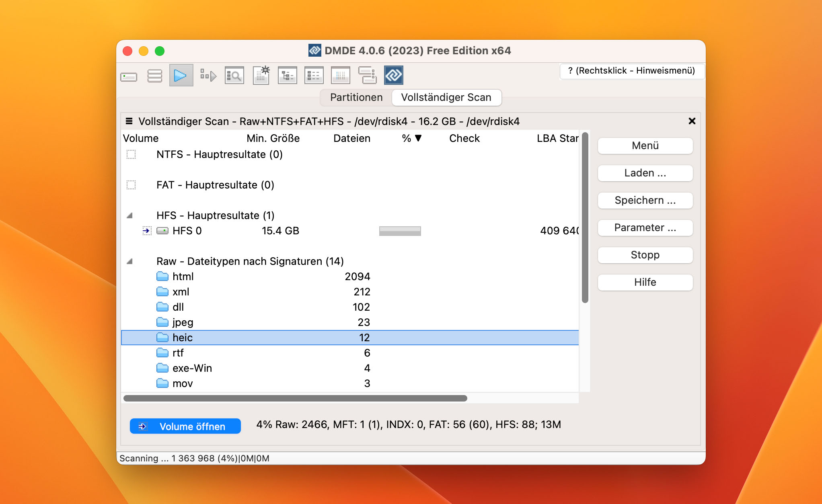
Task: Click the Dateien column header
Action: pos(352,138)
